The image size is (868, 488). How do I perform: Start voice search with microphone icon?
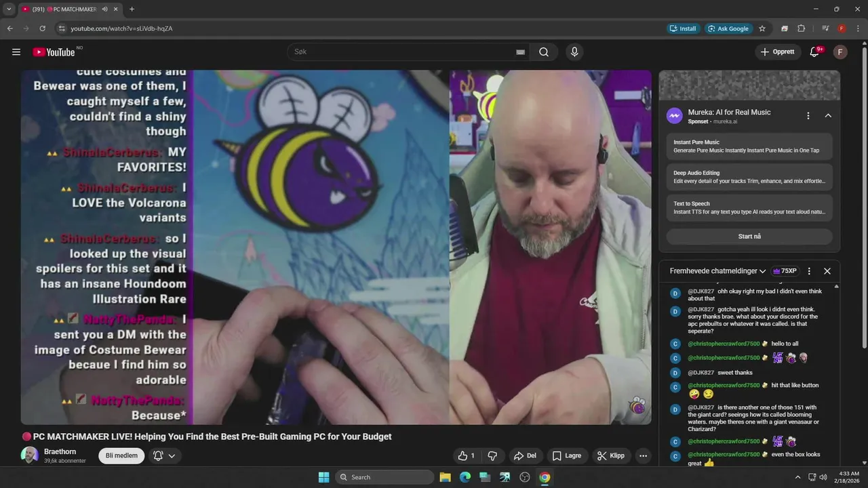[x=574, y=52]
